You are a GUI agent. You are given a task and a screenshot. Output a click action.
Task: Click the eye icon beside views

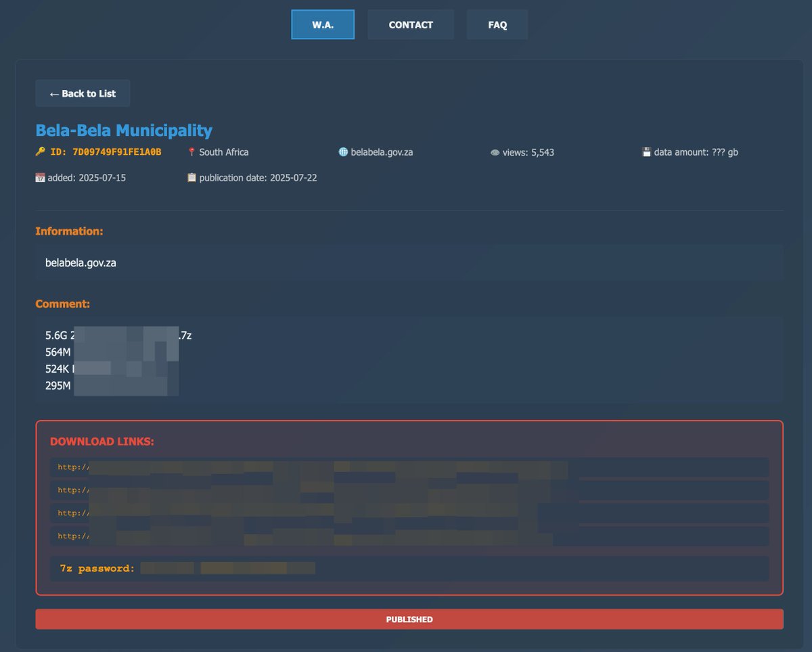click(495, 152)
